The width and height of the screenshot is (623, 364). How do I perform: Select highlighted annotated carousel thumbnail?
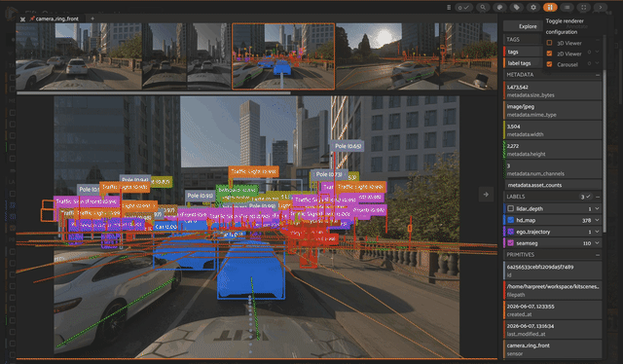coord(283,56)
